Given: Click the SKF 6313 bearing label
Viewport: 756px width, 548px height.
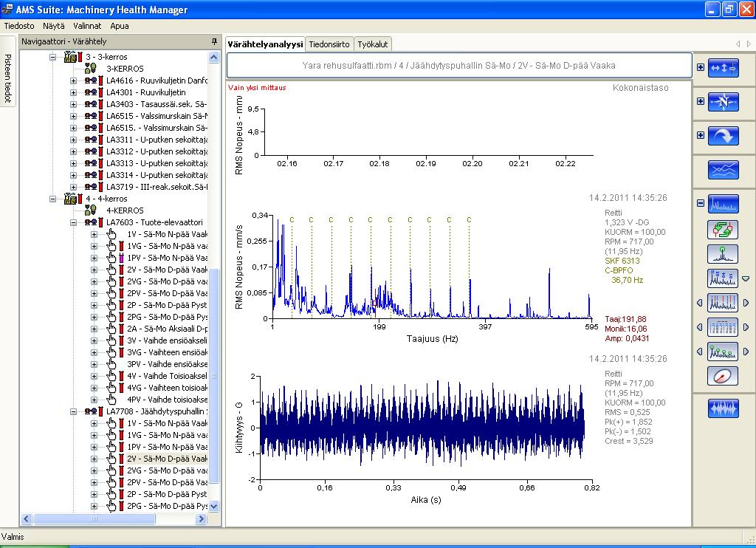Looking at the screenshot, I should [x=622, y=261].
